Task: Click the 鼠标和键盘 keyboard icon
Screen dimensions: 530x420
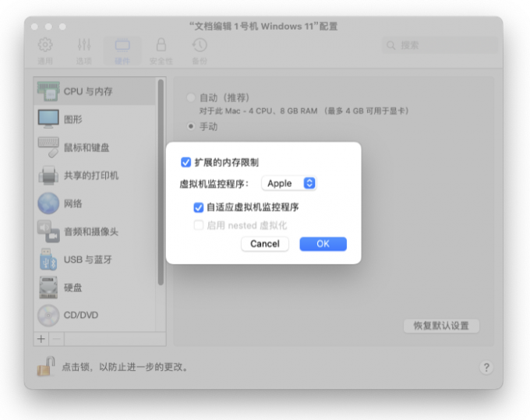Action: click(x=48, y=147)
